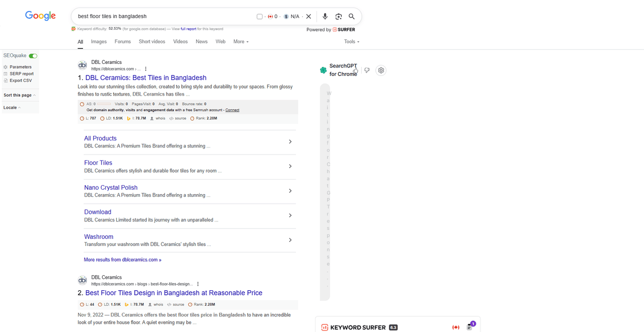Start voice search with the microphone icon
The height and width of the screenshot is (332, 644).
325,17
